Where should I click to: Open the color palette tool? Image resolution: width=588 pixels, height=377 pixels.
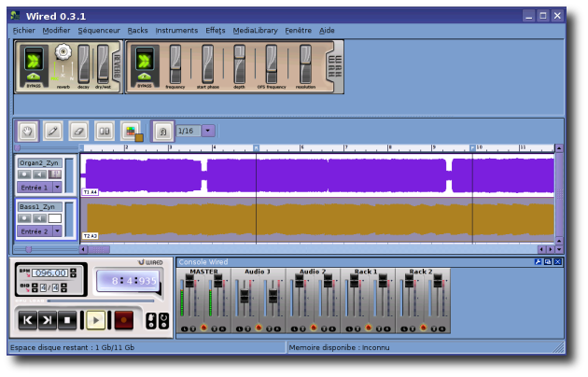point(131,132)
